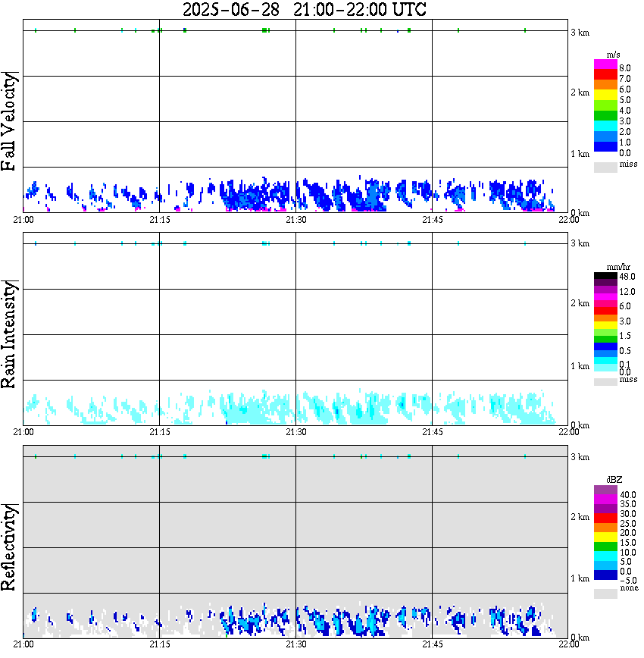Click the Rain Intensity axis label
Viewport: 644px width, 658px height.
click(x=9, y=334)
